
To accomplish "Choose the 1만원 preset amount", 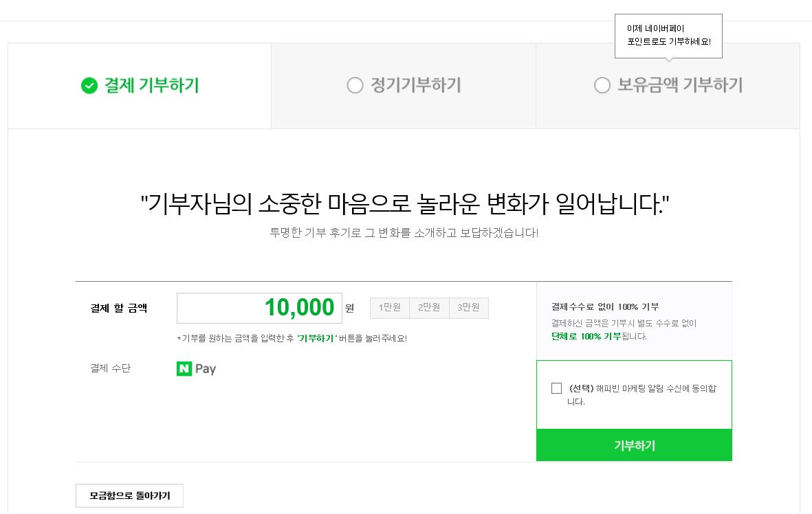I will coord(390,308).
